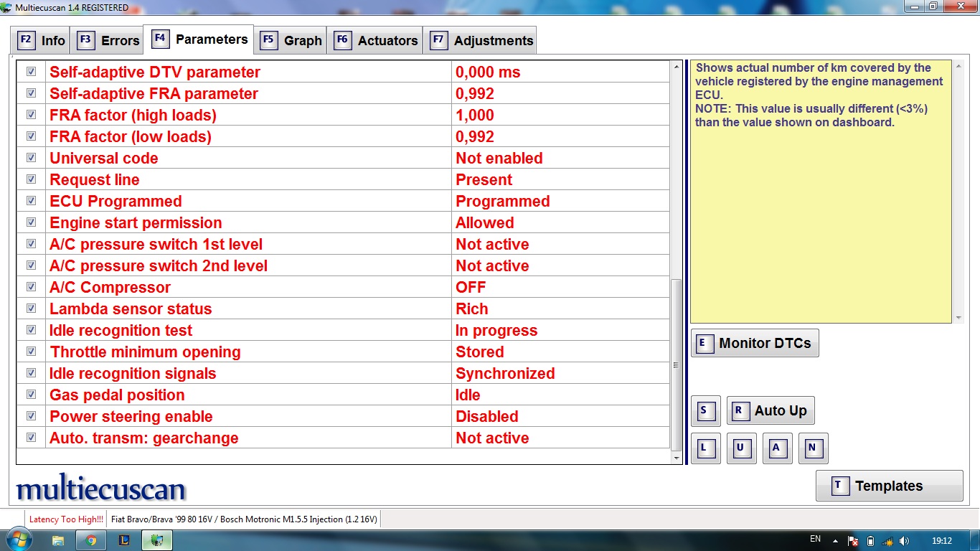This screenshot has width=980, height=551.
Task: Switch to the Errors tab
Action: [x=109, y=40]
